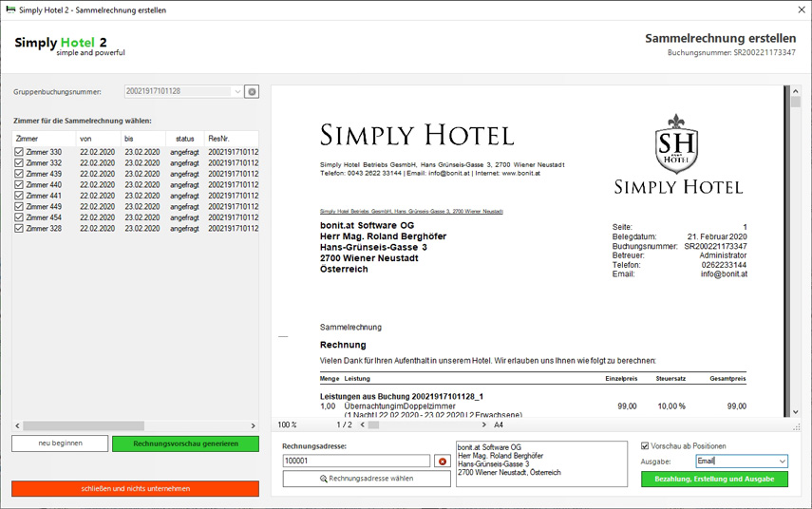This screenshot has width=812, height=509.
Task: Click the preview scroll-up arrow
Action: point(796,93)
